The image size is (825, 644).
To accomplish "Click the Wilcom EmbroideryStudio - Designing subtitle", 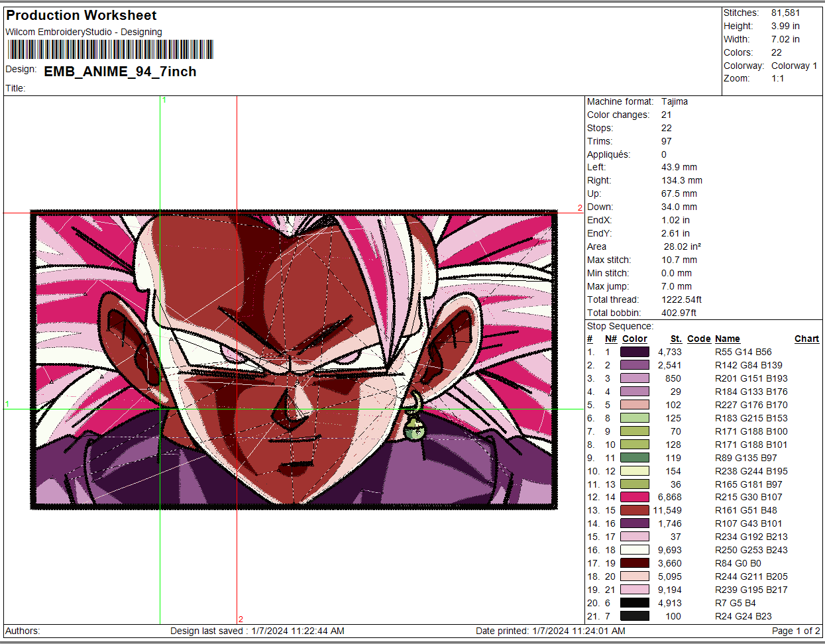I will point(83,32).
